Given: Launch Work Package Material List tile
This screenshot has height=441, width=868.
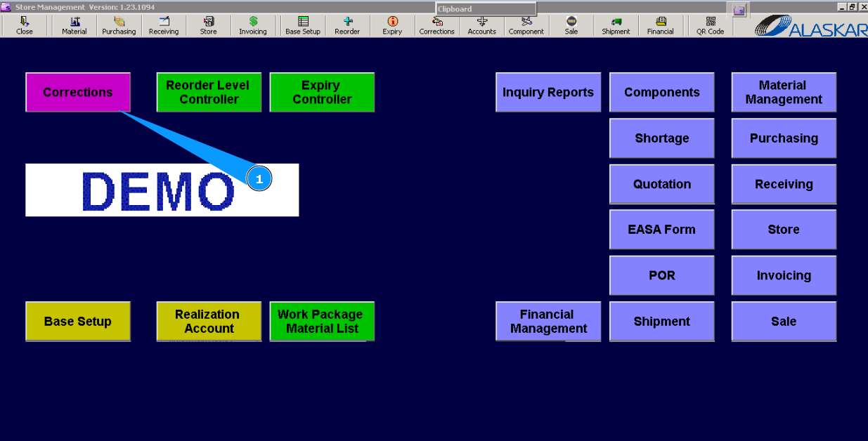Looking at the screenshot, I should pos(322,322).
